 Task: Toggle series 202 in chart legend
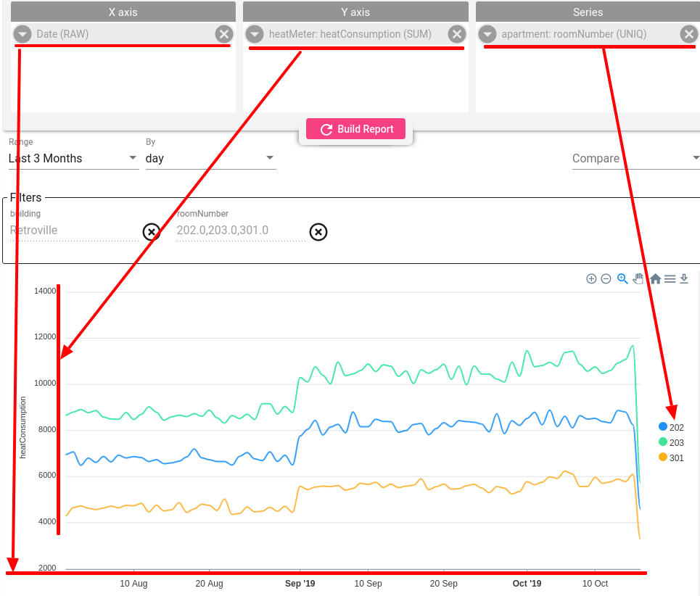pyautogui.click(x=671, y=427)
